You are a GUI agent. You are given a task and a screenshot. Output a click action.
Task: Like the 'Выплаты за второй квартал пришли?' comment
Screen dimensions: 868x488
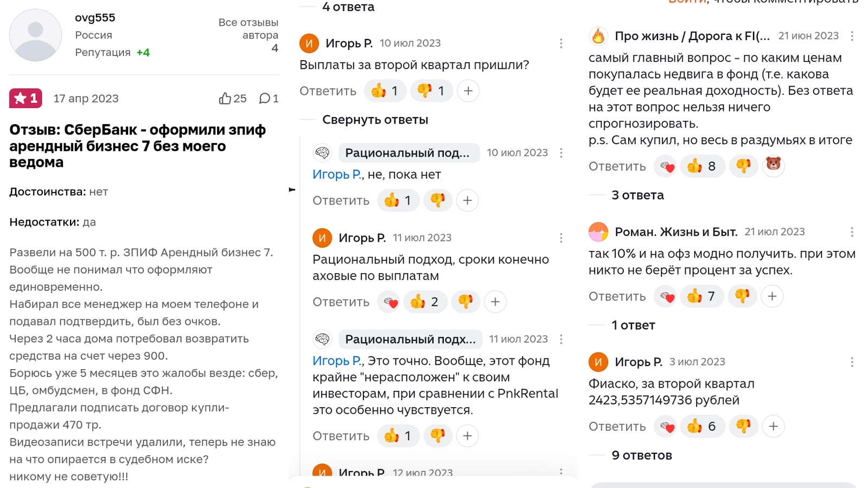click(385, 91)
